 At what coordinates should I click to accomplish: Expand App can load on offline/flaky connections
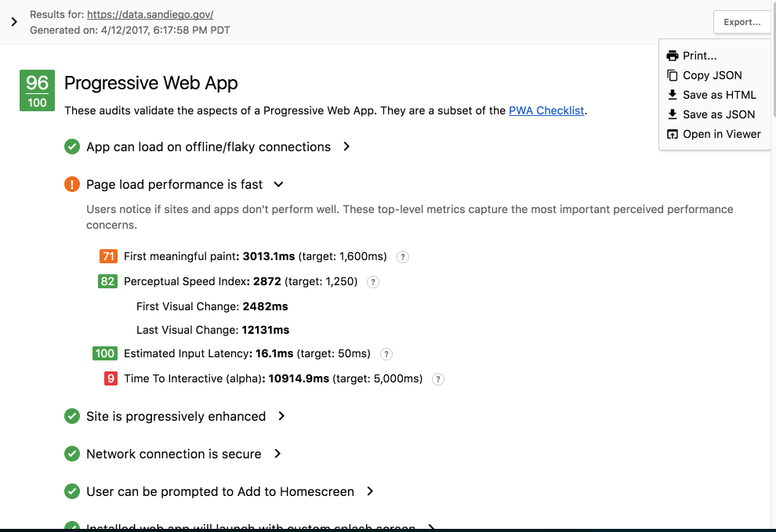pyautogui.click(x=346, y=147)
